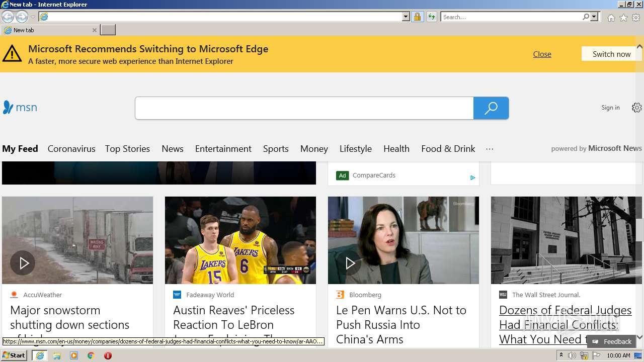Click Switch now button
The height and width of the screenshot is (362, 644).
tap(611, 54)
